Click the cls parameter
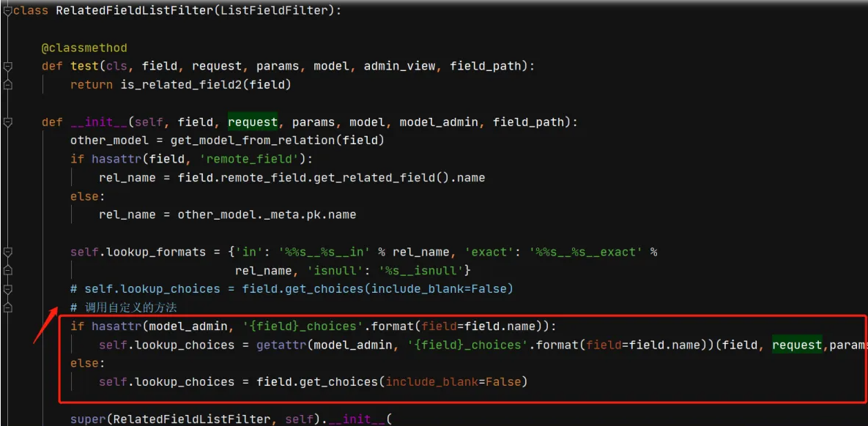This screenshot has width=868, height=426. pyautogui.click(x=116, y=67)
